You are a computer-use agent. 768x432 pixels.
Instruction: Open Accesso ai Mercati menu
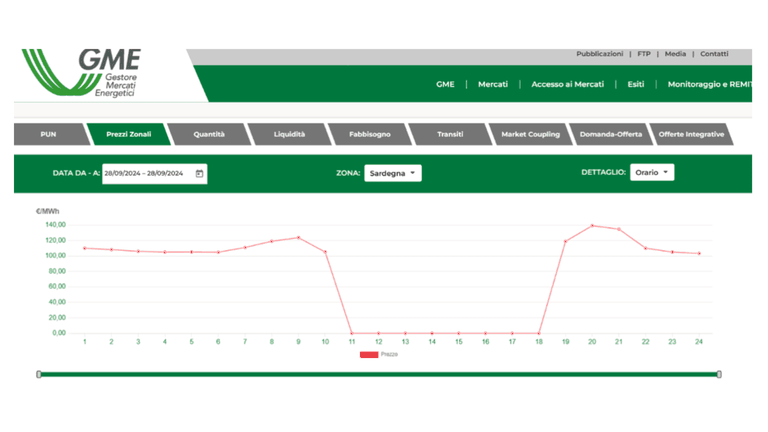click(567, 84)
